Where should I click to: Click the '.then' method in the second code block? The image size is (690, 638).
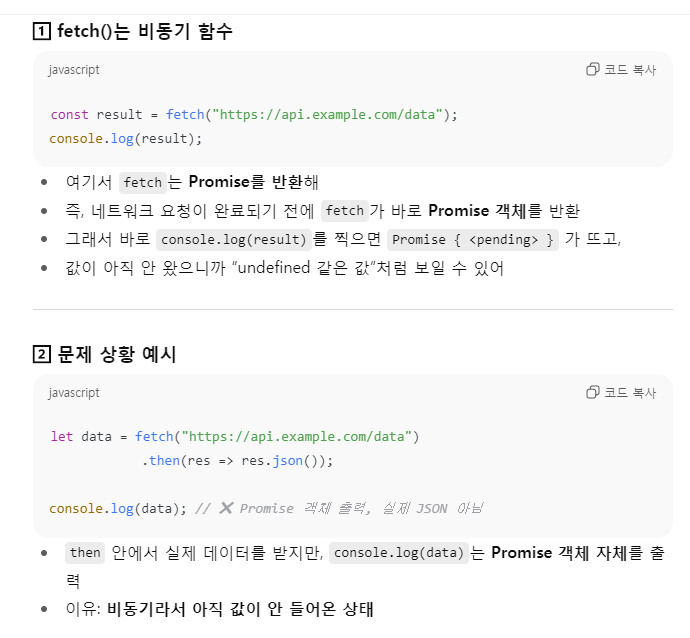(161, 461)
